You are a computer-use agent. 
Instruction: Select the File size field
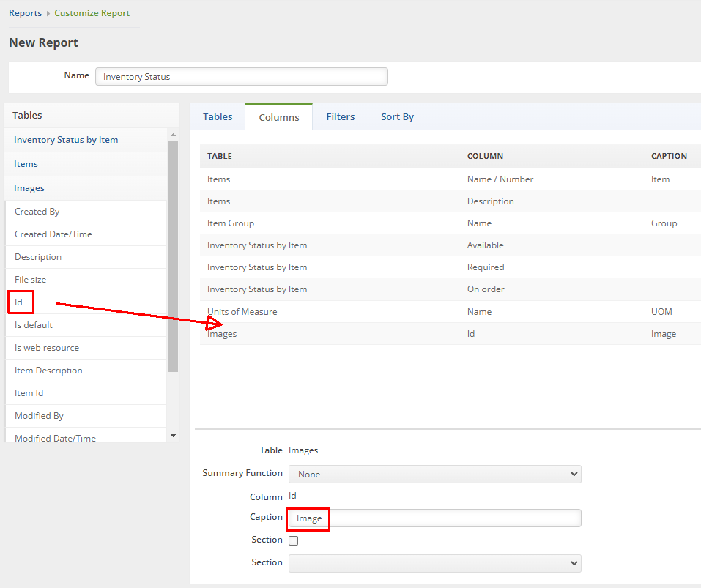tap(30, 280)
